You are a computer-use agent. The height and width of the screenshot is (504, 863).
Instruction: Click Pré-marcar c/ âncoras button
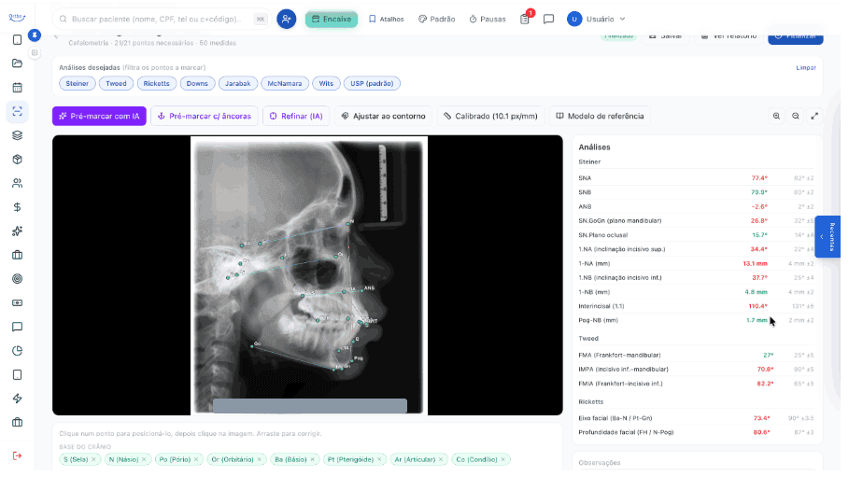[205, 116]
